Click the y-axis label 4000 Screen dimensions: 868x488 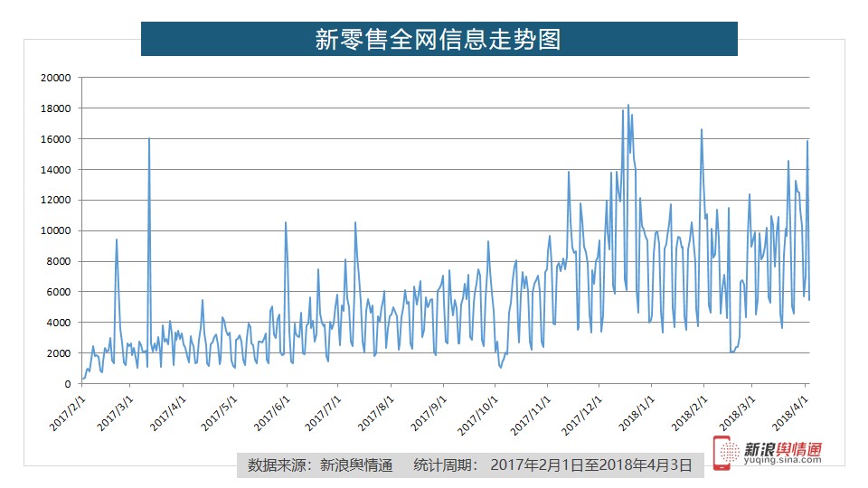pos(58,323)
